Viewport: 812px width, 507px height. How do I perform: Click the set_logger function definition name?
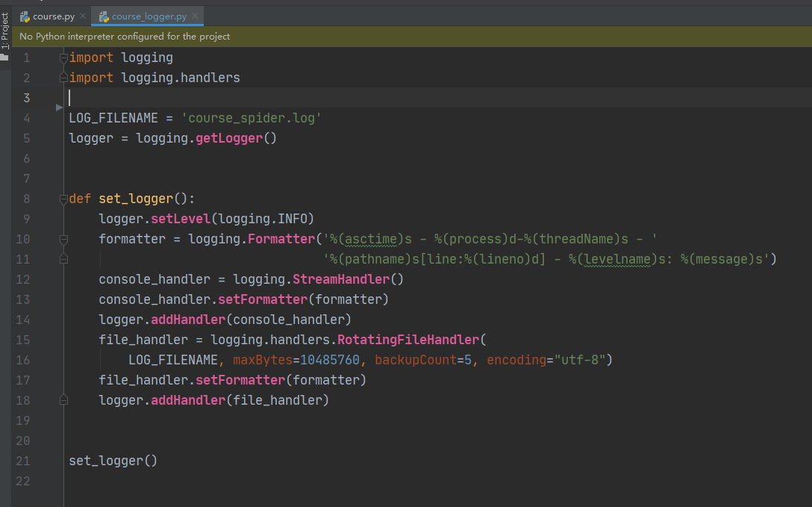136,199
